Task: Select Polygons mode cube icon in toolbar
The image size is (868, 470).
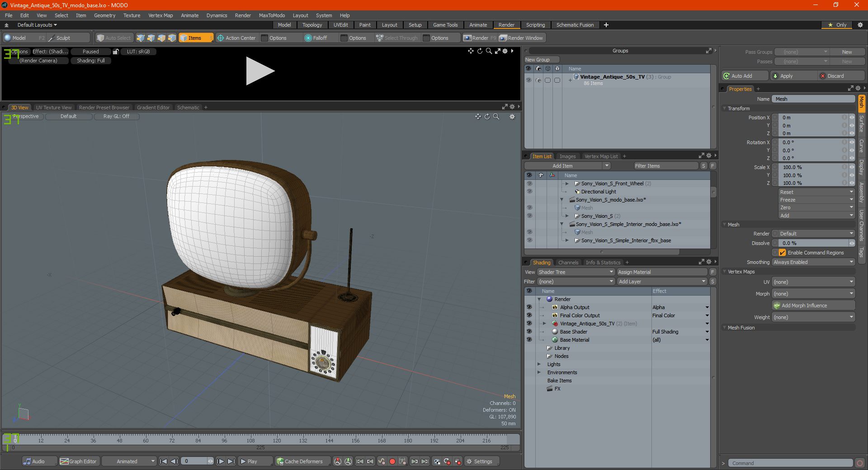Action: (x=161, y=38)
